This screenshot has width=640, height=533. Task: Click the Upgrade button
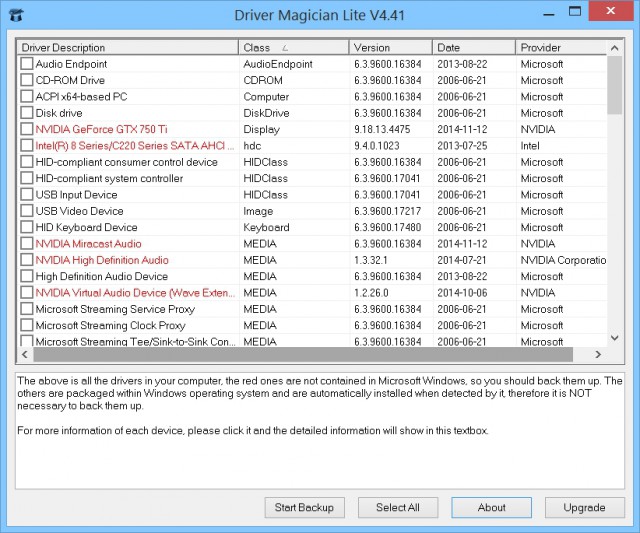point(584,507)
